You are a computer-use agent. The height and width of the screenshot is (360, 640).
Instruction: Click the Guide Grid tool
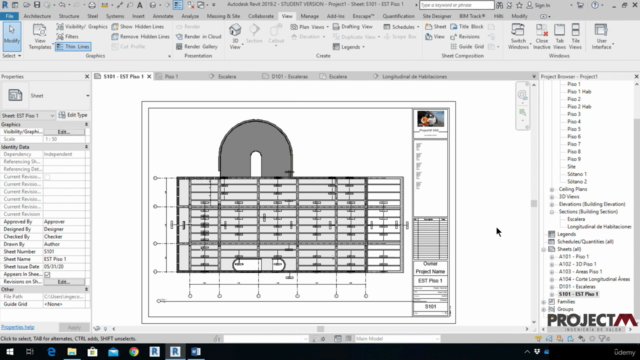tap(467, 47)
